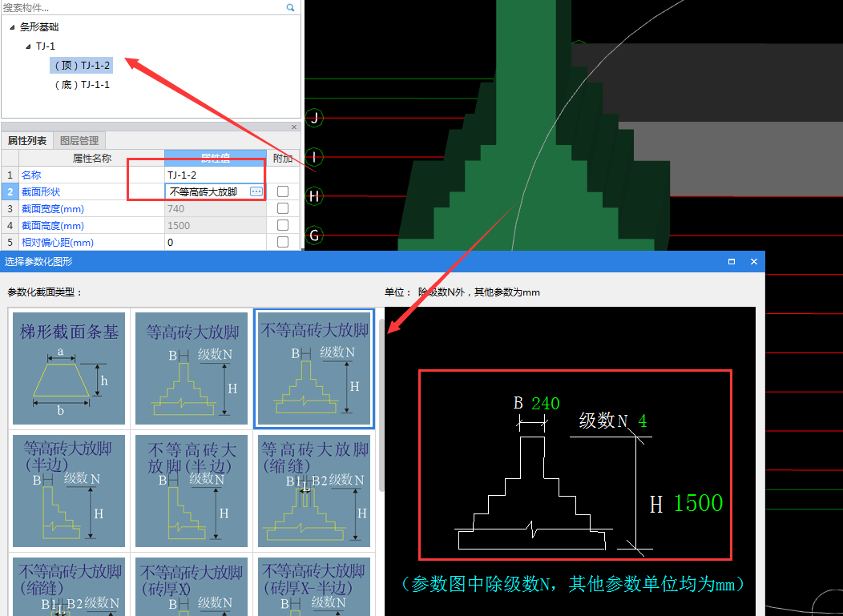Edit the H parameter value 1500
The width and height of the screenshot is (843, 616).
pyautogui.click(x=698, y=504)
